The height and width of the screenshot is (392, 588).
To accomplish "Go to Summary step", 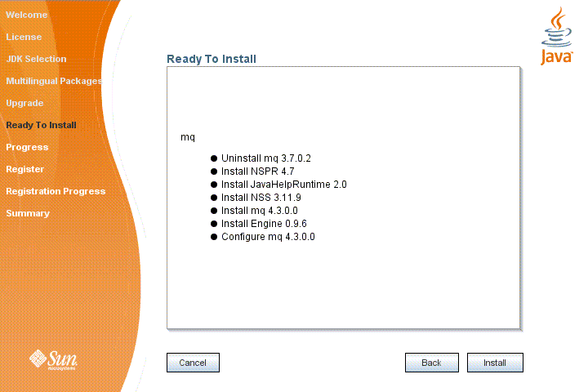I will click(28, 213).
